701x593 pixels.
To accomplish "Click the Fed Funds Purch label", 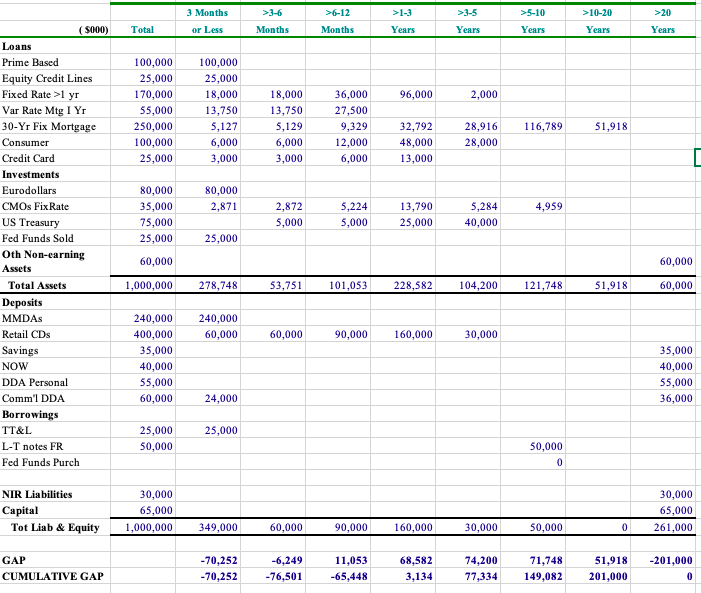I will [x=40, y=462].
